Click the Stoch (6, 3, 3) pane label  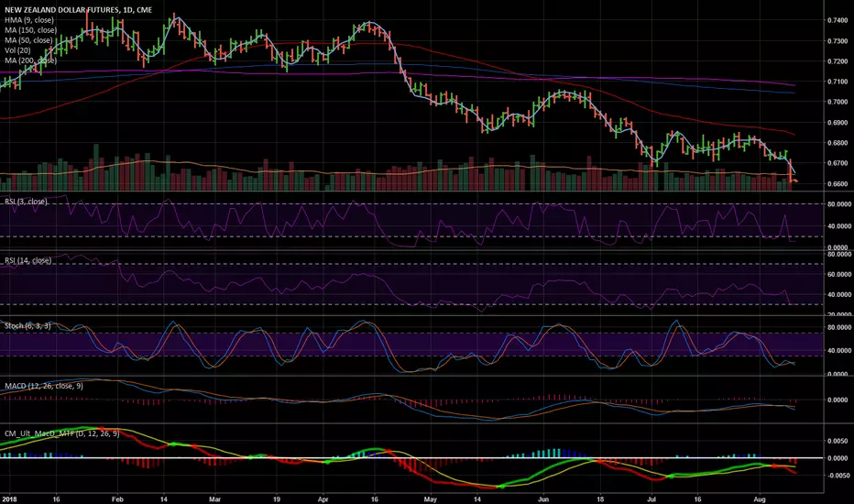[27, 326]
